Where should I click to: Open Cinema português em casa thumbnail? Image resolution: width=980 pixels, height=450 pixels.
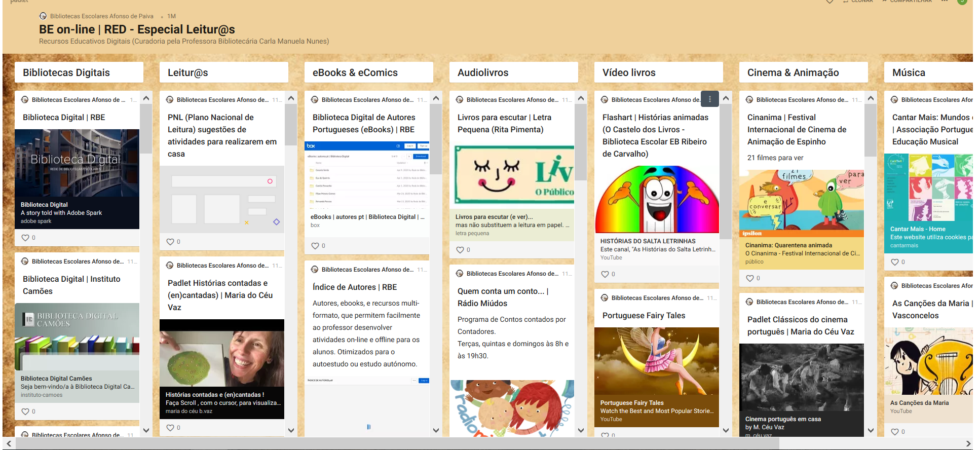[x=802, y=378]
